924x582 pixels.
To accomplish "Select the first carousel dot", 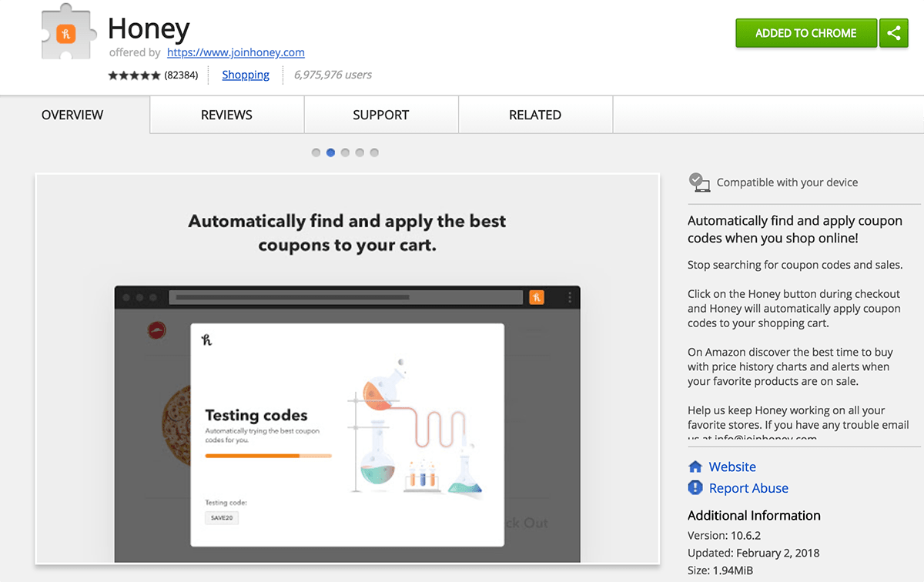I will click(316, 152).
